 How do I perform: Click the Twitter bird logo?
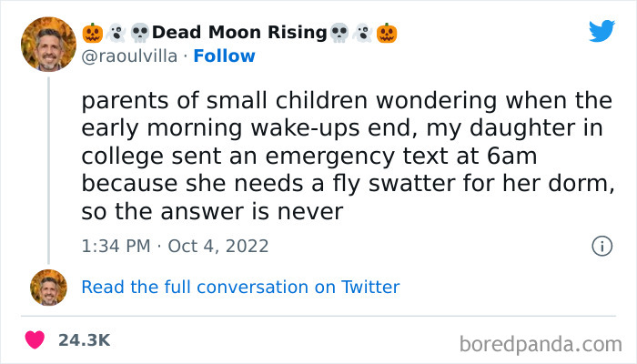pos(602,31)
